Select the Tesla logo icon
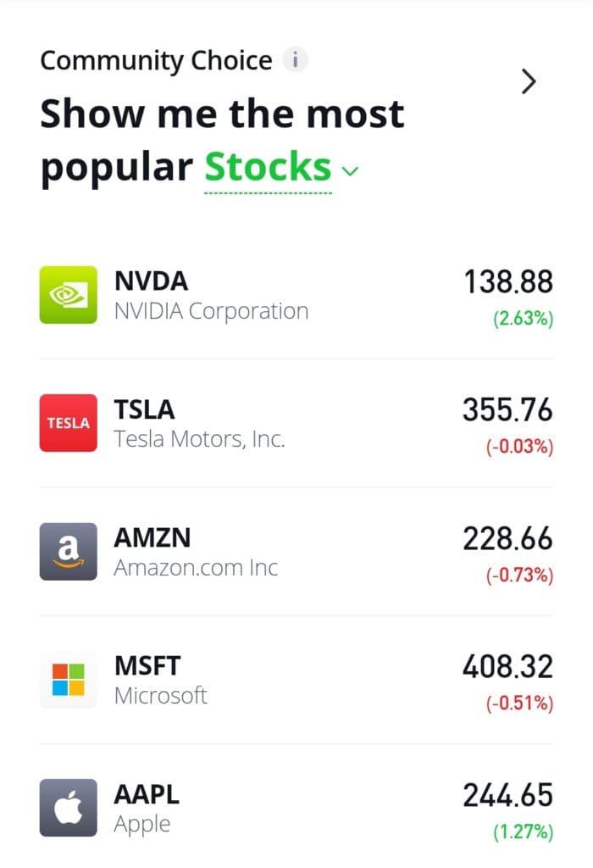Viewport: 593px width, 868px height. click(x=67, y=423)
